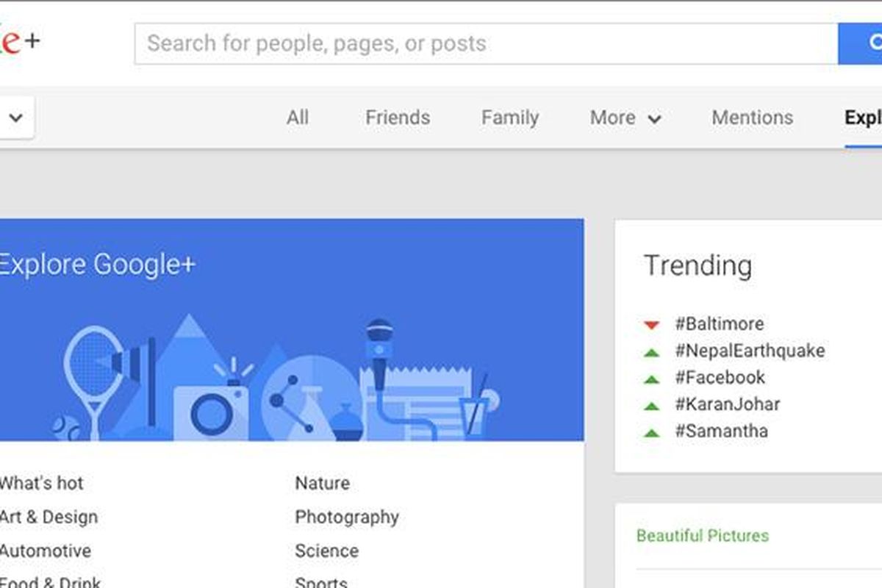Click the red down arrow beside #Baltimore
882x588 pixels.
tap(651, 324)
